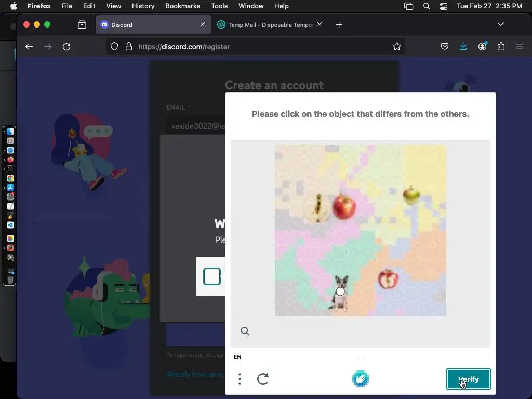
Task: Bookmark this page with the star
Action: (x=396, y=46)
